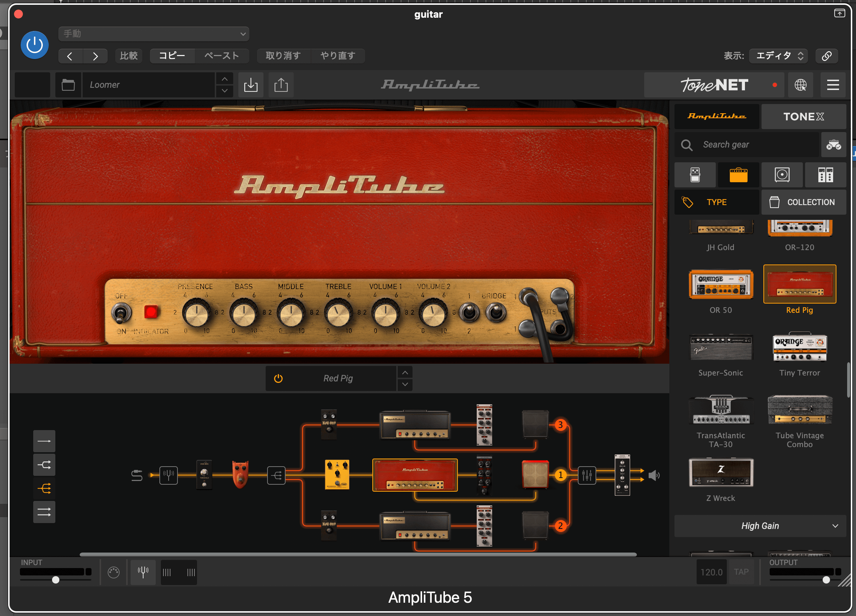Switch to the TONEX tab
This screenshot has height=616, width=856.
[804, 116]
